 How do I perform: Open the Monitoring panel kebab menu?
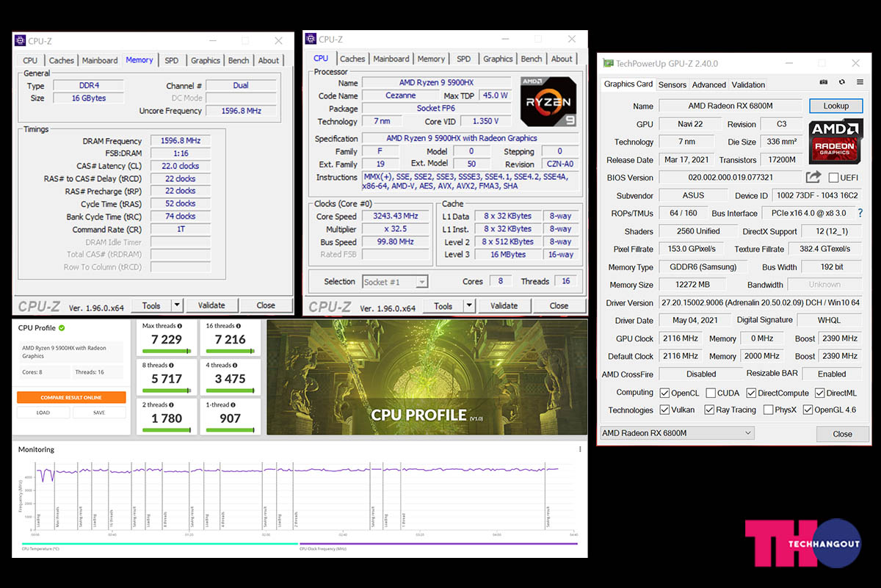[580, 449]
